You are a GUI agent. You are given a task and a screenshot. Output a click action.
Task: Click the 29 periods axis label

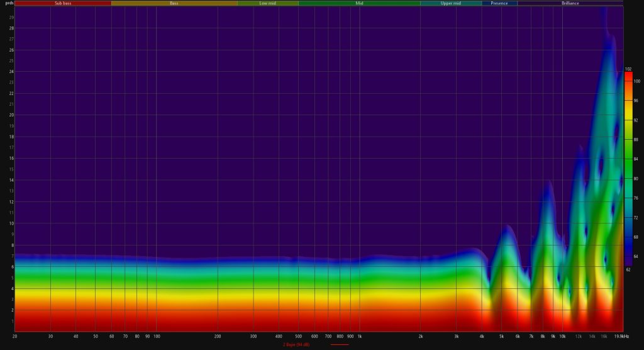(x=11, y=17)
